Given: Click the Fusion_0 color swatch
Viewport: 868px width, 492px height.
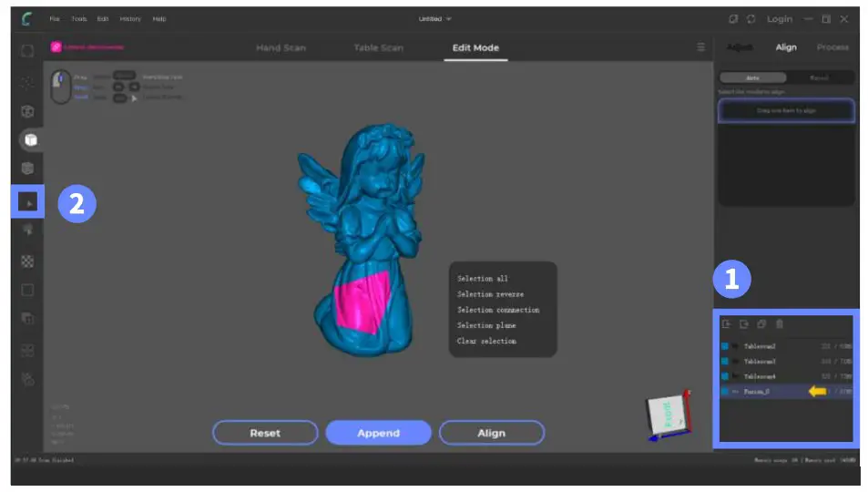Looking at the screenshot, I should tap(725, 391).
